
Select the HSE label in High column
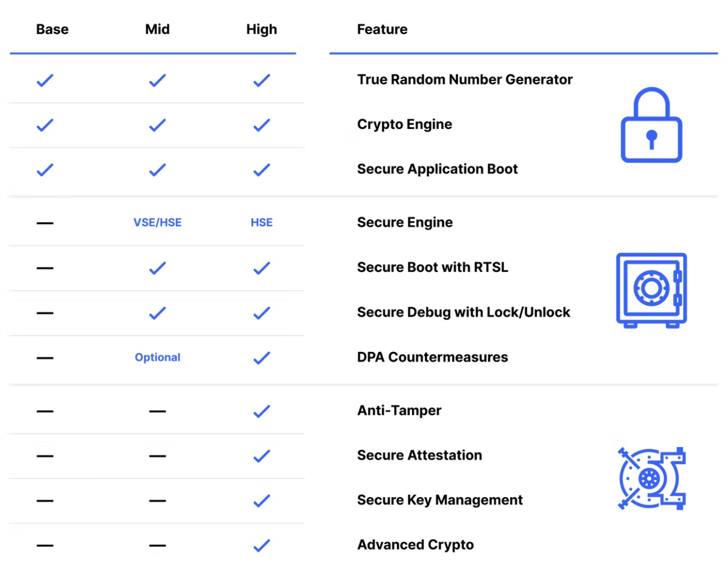[262, 223]
